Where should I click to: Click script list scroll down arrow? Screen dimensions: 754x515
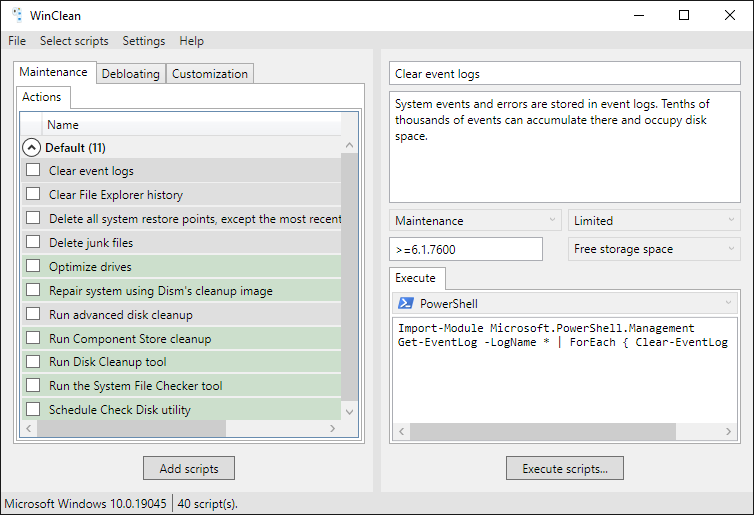point(350,412)
